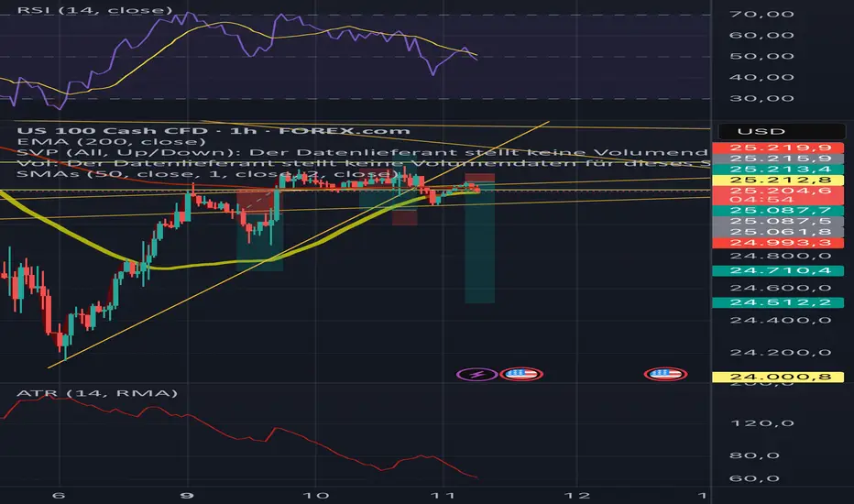Click the 80,0 ATR scale value
Viewport: 854px width, 504px height.
[x=754, y=455]
